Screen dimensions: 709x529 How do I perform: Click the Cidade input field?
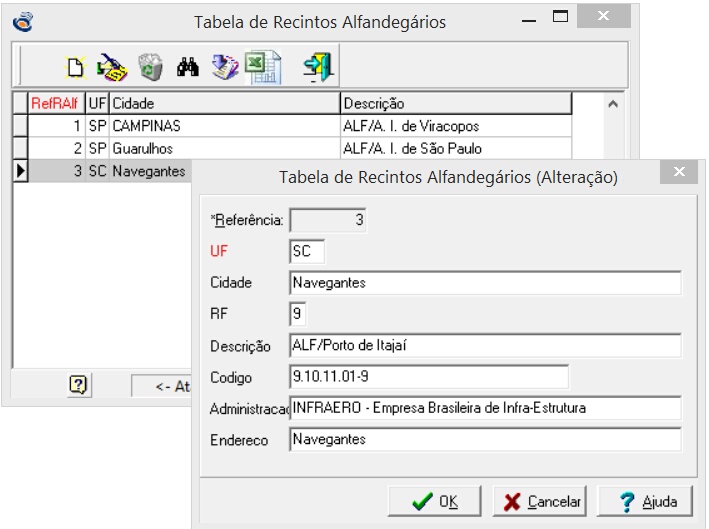(485, 283)
